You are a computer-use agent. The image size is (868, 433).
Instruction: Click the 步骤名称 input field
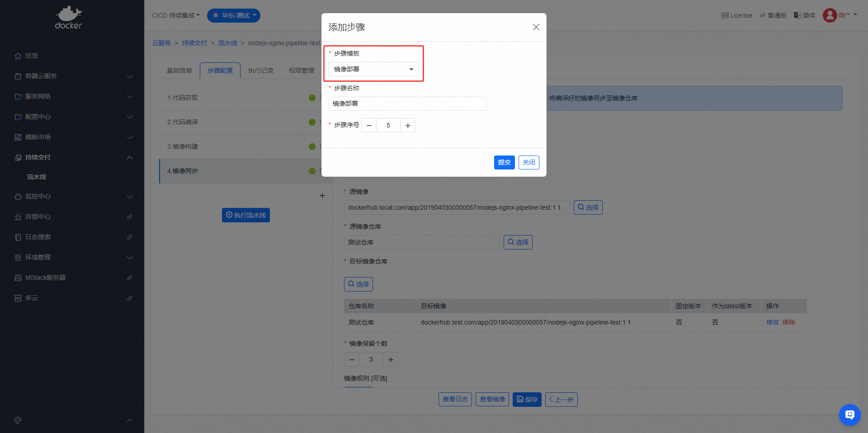coord(407,104)
